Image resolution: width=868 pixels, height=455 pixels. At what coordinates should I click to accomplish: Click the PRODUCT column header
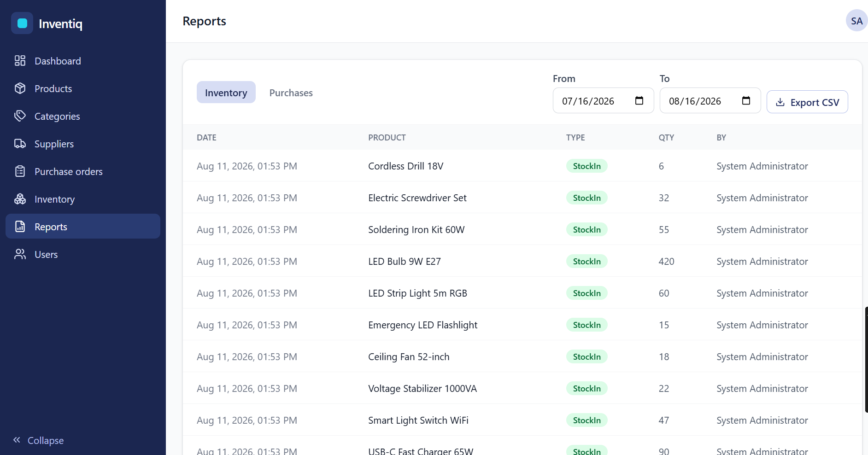[387, 137]
